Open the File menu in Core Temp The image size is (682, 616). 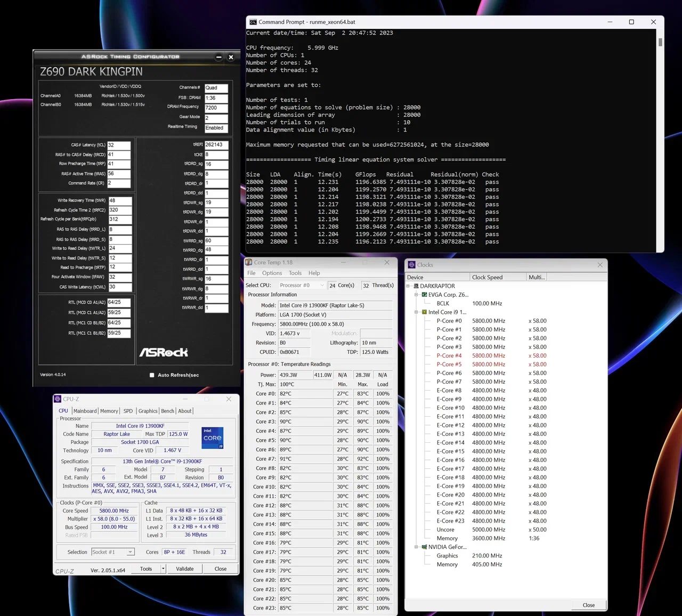pyautogui.click(x=251, y=273)
